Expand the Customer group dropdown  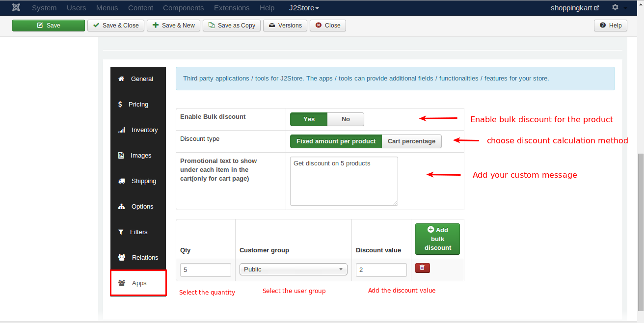coord(293,269)
